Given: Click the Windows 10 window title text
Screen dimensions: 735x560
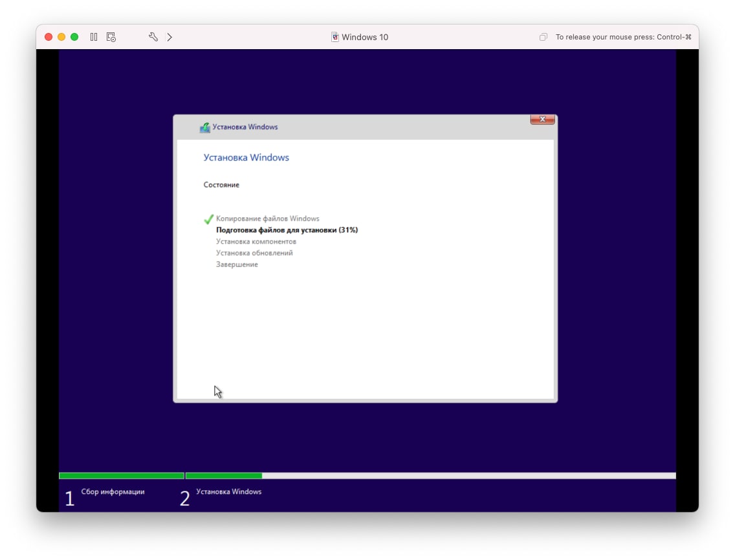Looking at the screenshot, I should coord(365,37).
